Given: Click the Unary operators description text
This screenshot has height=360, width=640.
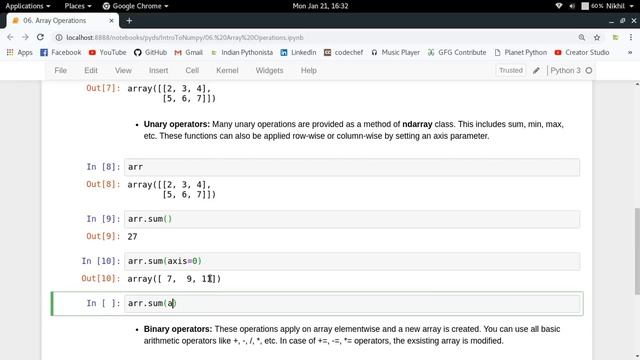Looking at the screenshot, I should click(353, 130).
